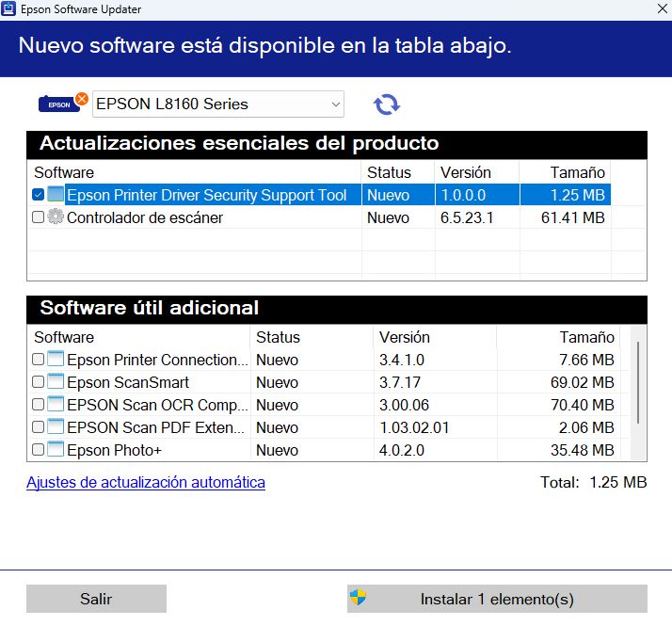The height and width of the screenshot is (626, 672).
Task: Click version cell '4.0.2.0'
Action: pos(402,450)
